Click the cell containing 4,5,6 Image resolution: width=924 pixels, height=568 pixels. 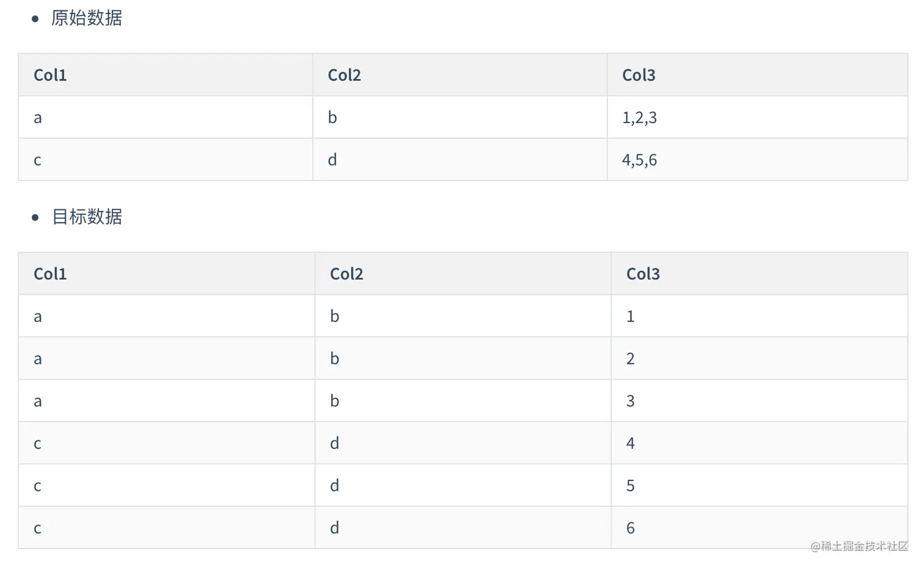click(x=757, y=160)
